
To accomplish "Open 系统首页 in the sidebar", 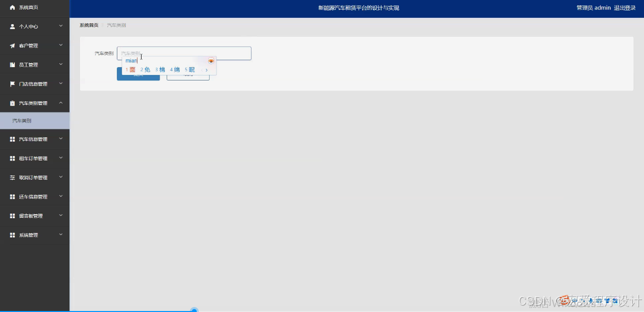I will (35, 7).
